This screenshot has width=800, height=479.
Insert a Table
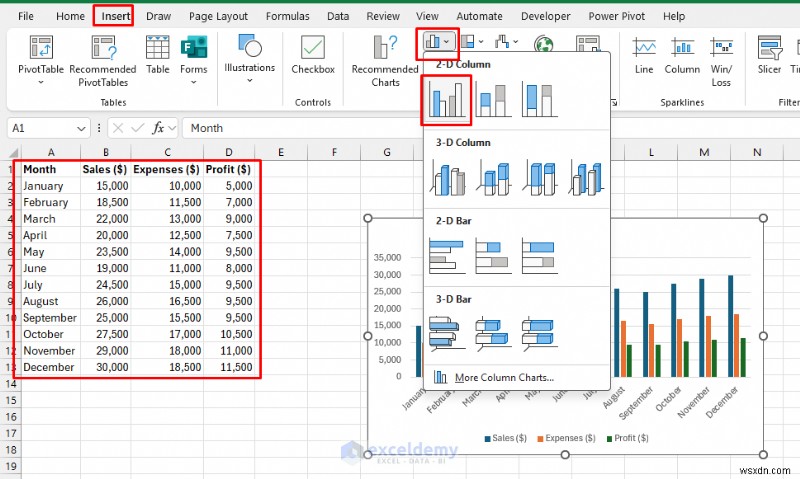(x=157, y=55)
